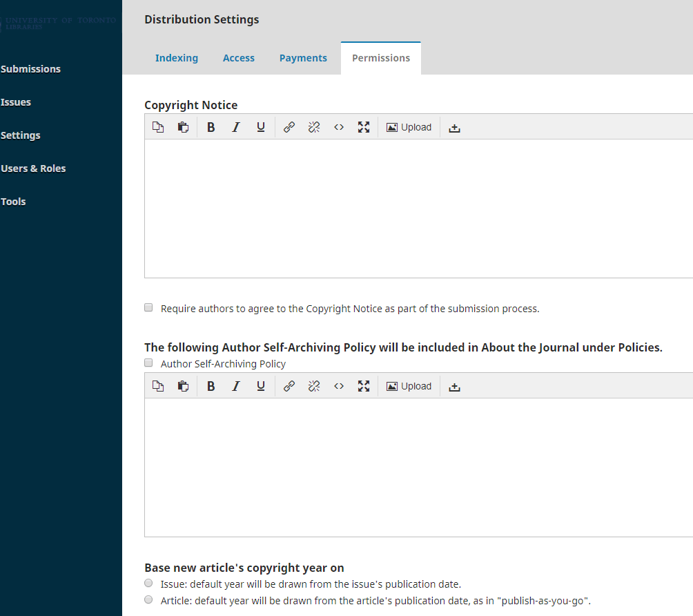This screenshot has width=693, height=616.
Task: Open Settings in sidebar
Action: click(x=20, y=135)
